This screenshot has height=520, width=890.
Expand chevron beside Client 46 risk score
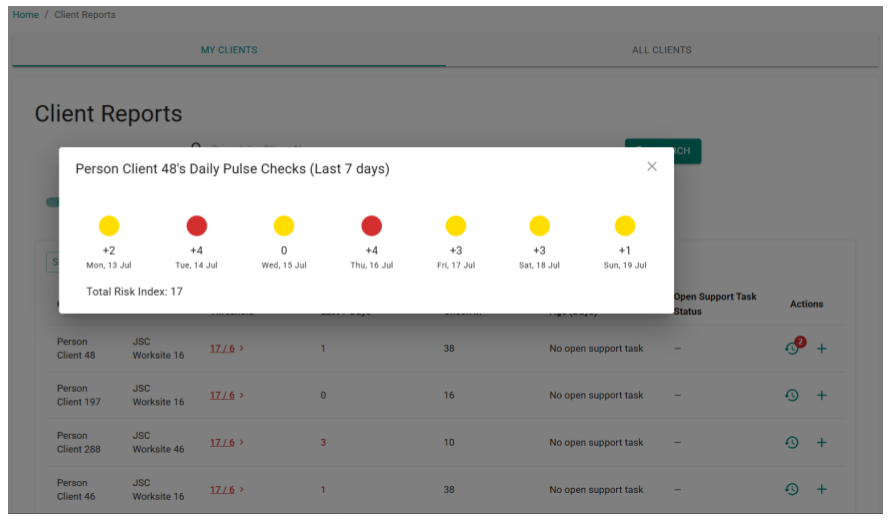pyautogui.click(x=241, y=489)
